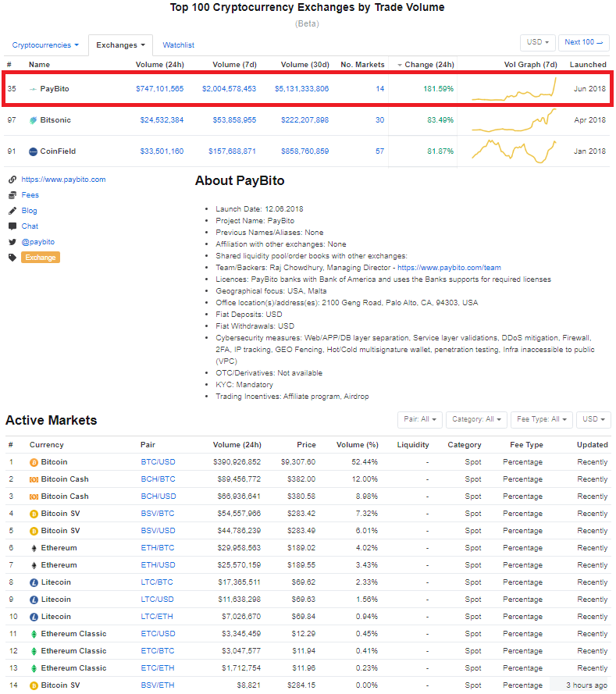Click the Bitcoin SV icon in BSV/ETH row
Image resolution: width=616 pixels, height=694 pixels.
click(x=34, y=685)
